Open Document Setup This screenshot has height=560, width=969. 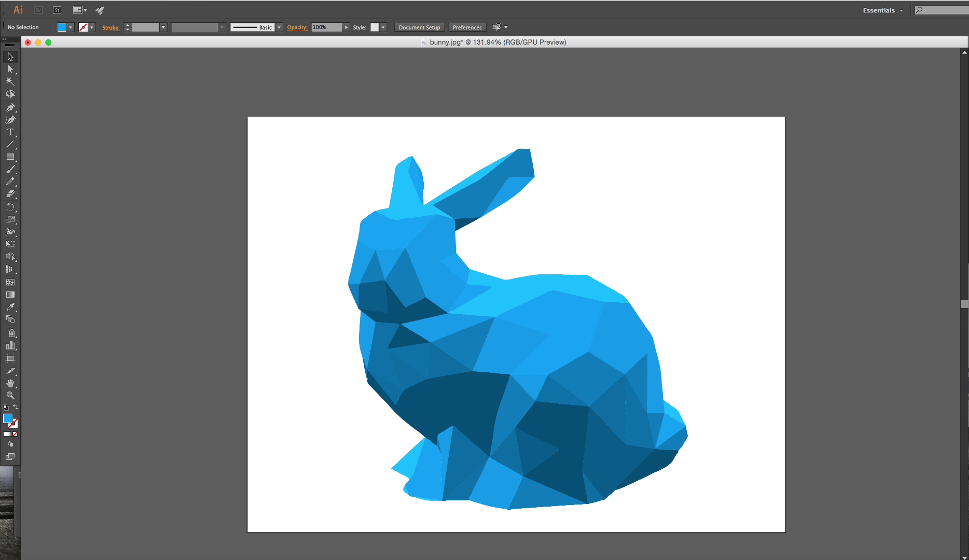click(x=419, y=27)
